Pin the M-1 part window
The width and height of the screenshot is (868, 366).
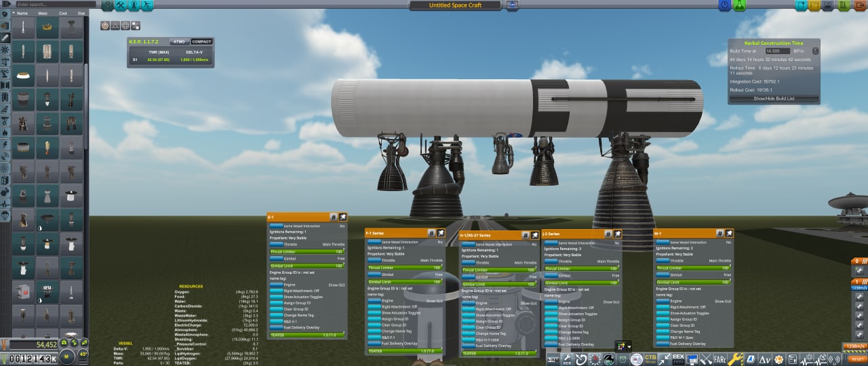pyautogui.click(x=729, y=233)
